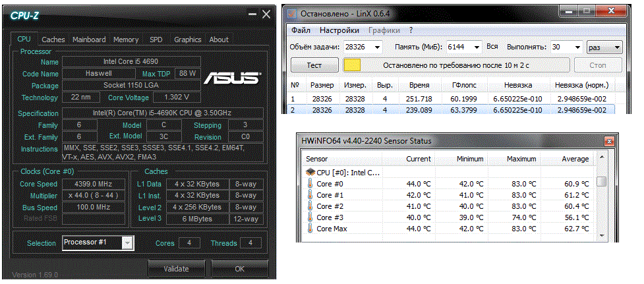
Task: Click the Время column header in LinX
Action: tap(419, 86)
